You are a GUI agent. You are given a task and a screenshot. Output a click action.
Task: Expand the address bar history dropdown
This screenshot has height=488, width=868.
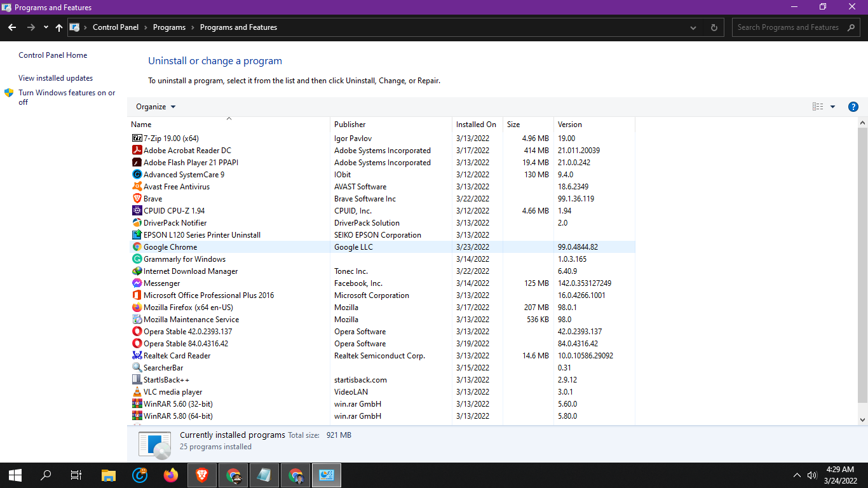[x=693, y=27]
